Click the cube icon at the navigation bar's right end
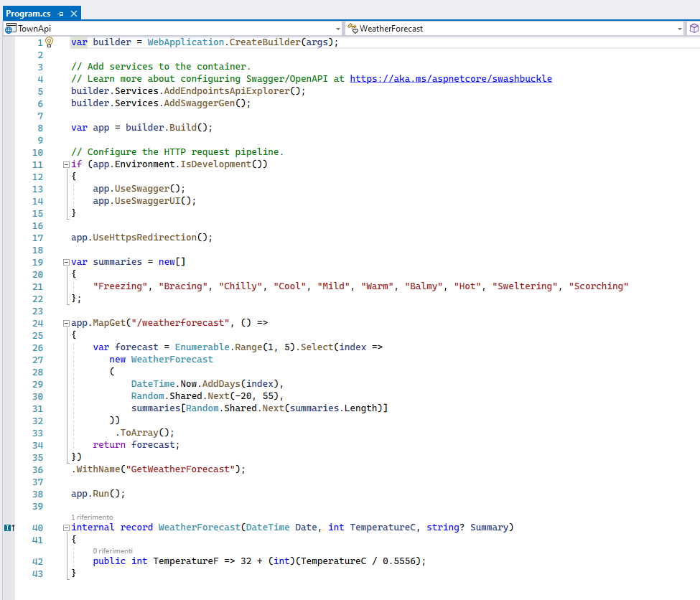Viewport: 700px width, 600px height. 694,29
